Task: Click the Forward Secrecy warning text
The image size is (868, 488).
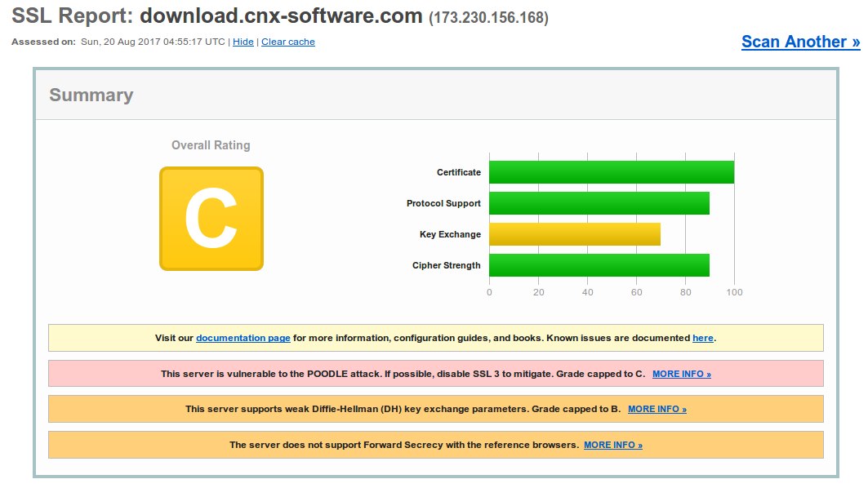Action: point(404,446)
